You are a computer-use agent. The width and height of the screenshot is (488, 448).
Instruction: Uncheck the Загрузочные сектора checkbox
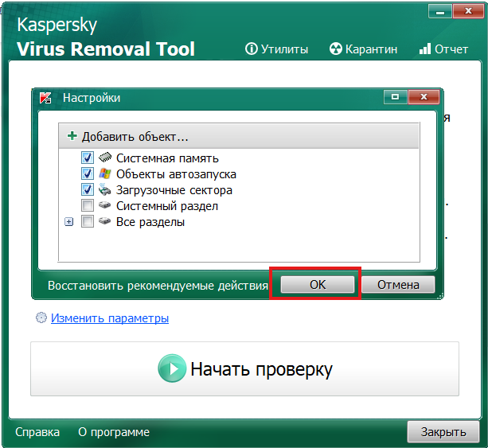[x=87, y=189]
